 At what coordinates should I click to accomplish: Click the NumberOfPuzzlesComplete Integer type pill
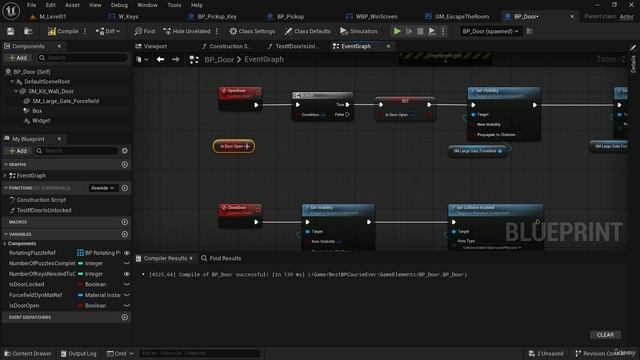click(91, 264)
